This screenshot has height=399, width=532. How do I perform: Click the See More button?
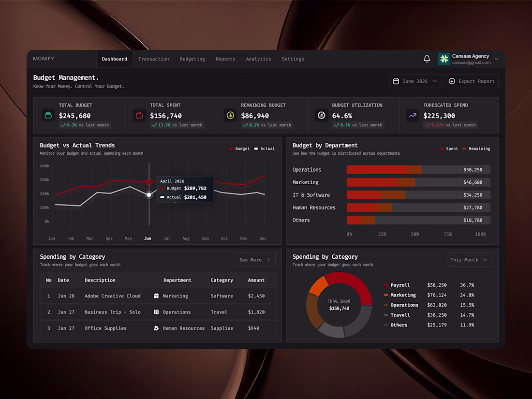255,260
